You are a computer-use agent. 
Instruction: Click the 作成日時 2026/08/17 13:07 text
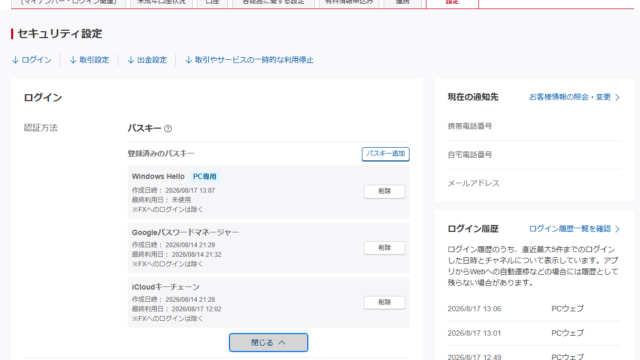tap(173, 191)
